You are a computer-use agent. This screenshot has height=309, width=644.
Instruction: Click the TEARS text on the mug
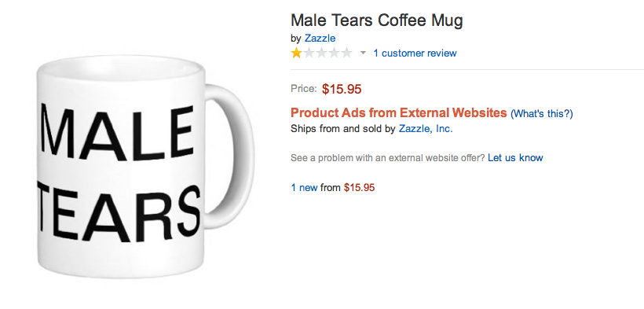click(x=119, y=214)
